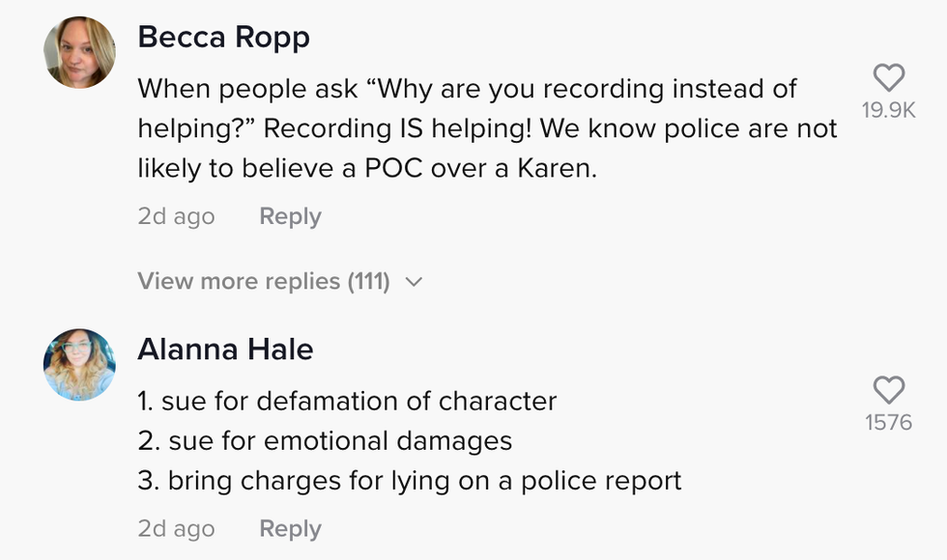Screen dimensions: 947x560
Task: Like Becca Ropp's comment with the heart
Action: pyautogui.click(x=888, y=78)
